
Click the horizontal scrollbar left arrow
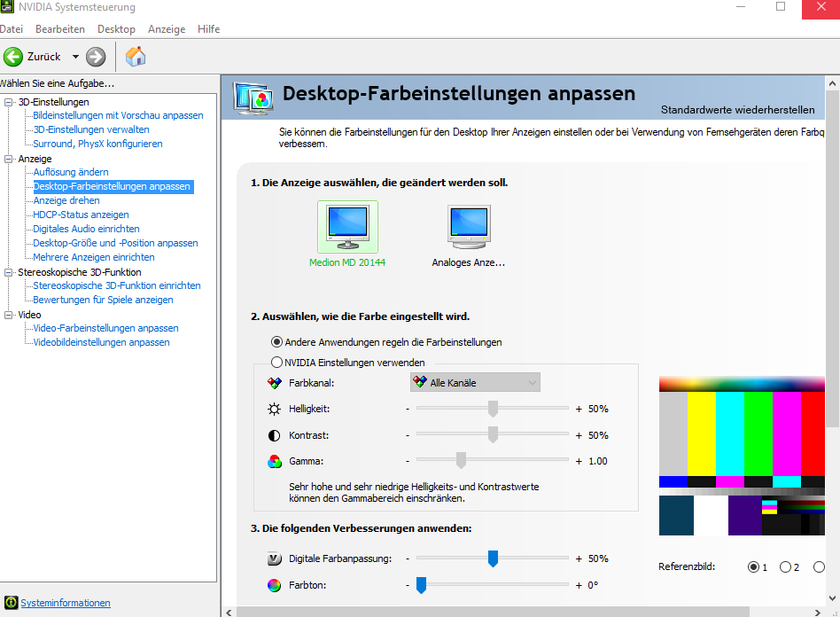[229, 613]
